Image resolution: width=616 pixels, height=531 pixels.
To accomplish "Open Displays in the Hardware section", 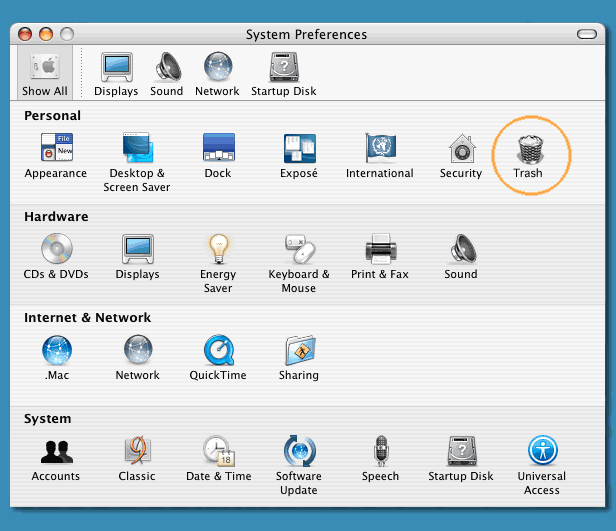I will (x=138, y=256).
